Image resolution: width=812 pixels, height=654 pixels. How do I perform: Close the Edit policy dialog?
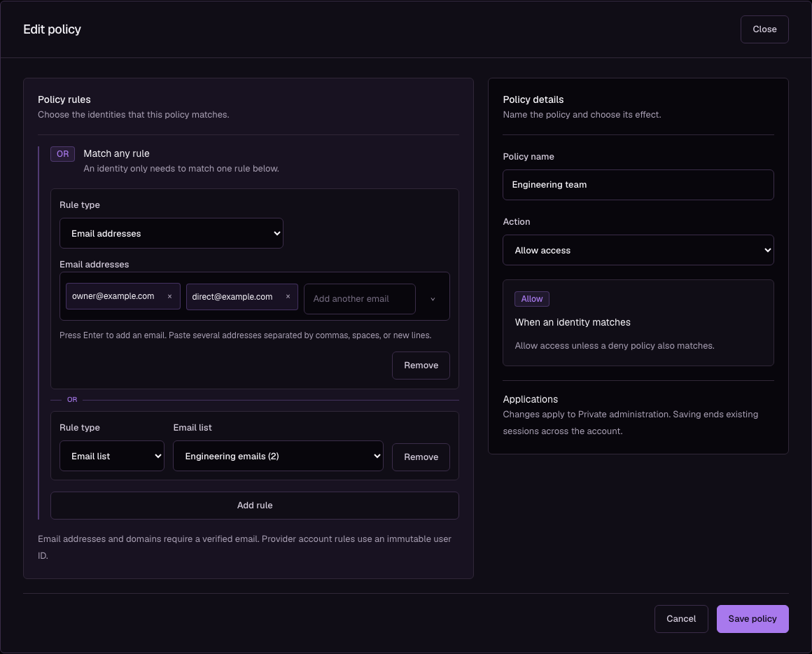pos(764,29)
